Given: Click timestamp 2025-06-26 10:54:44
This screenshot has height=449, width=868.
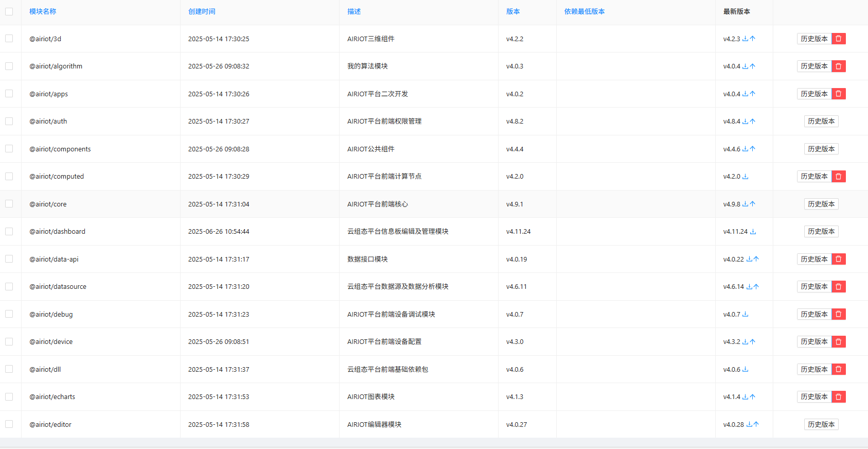Looking at the screenshot, I should [219, 231].
